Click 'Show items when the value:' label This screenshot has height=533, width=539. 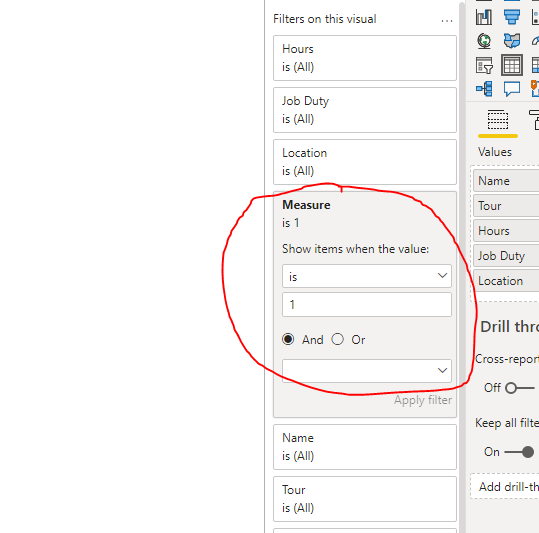click(x=355, y=249)
